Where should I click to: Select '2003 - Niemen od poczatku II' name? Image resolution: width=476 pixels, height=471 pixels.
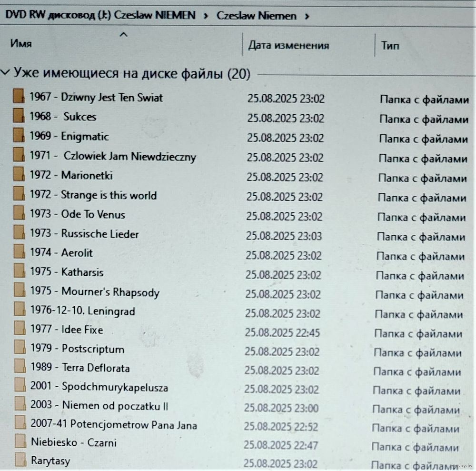coord(99,405)
